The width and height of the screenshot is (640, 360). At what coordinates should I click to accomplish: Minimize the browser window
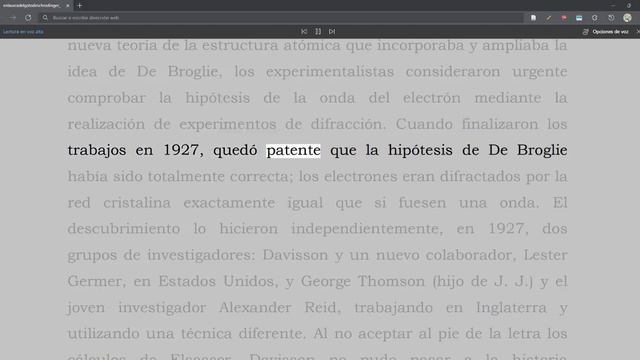(x=613, y=6)
